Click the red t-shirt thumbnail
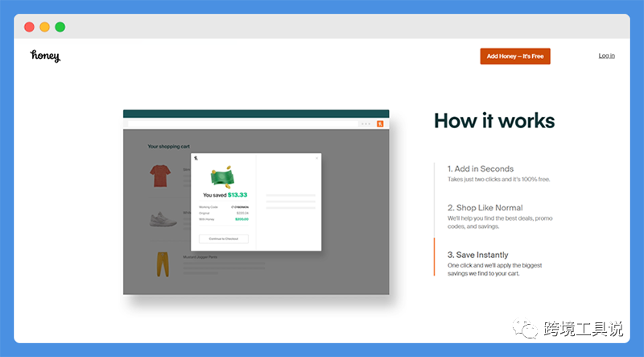Image resolution: width=644 pixels, height=357 pixels. (160, 176)
